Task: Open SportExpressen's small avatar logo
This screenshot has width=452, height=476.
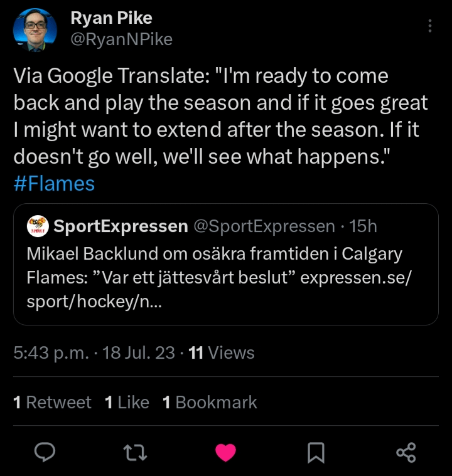Action: coord(38,226)
